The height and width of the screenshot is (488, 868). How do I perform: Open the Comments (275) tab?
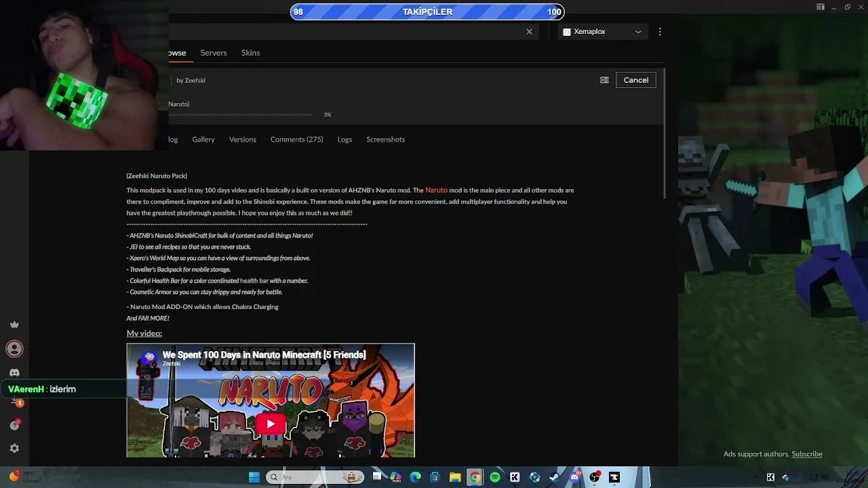pos(297,140)
